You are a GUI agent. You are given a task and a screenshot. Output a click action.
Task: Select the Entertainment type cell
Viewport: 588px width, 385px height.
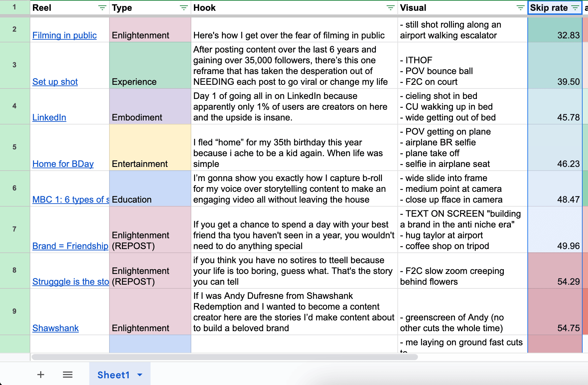(x=150, y=147)
